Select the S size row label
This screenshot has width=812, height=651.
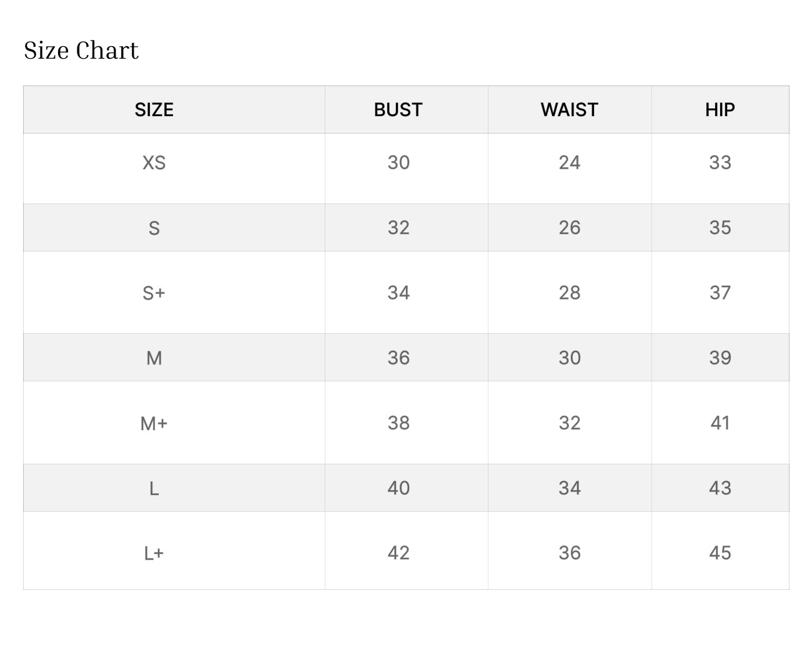(x=154, y=228)
